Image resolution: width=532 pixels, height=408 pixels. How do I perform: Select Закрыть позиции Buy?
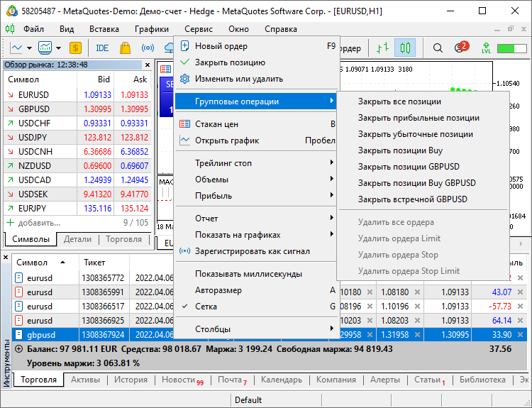pyautogui.click(x=423, y=150)
